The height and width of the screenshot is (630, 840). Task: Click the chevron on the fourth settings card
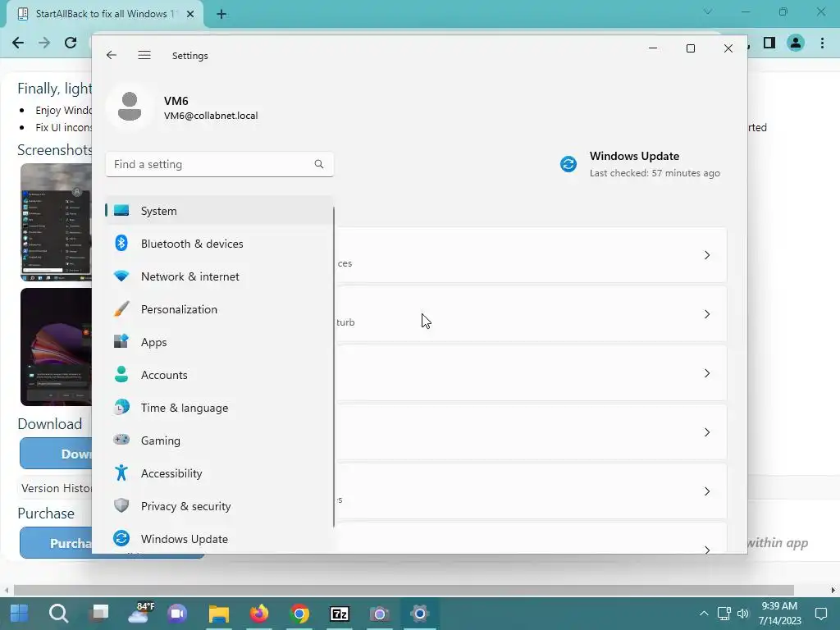click(x=707, y=432)
